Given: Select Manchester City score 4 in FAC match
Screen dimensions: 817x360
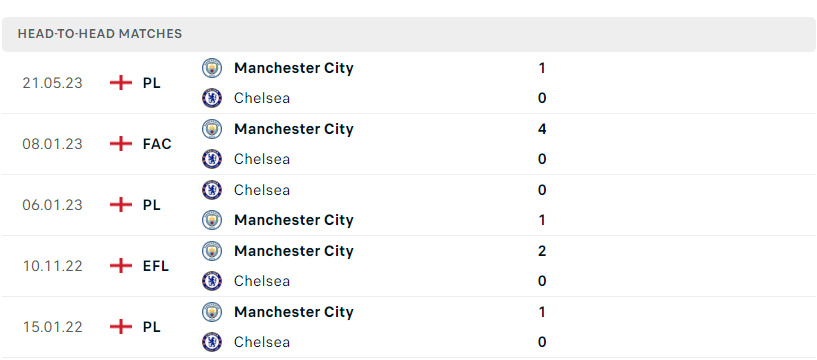Looking at the screenshot, I should click(x=542, y=129).
